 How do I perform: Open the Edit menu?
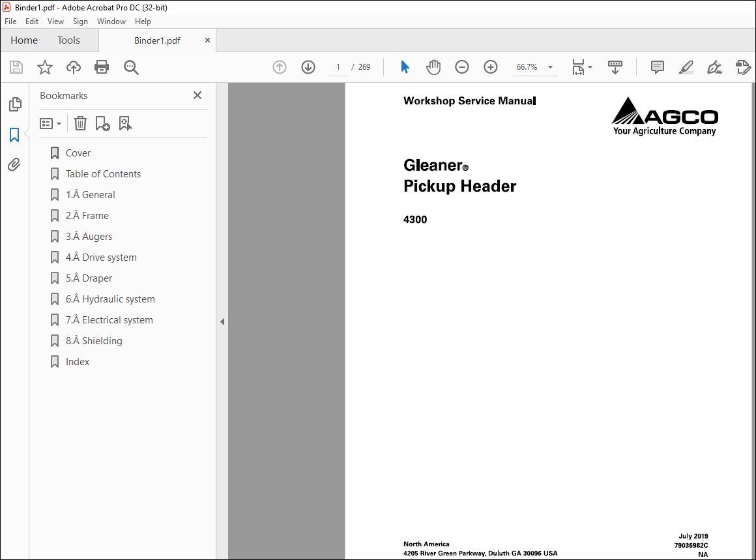coord(32,22)
